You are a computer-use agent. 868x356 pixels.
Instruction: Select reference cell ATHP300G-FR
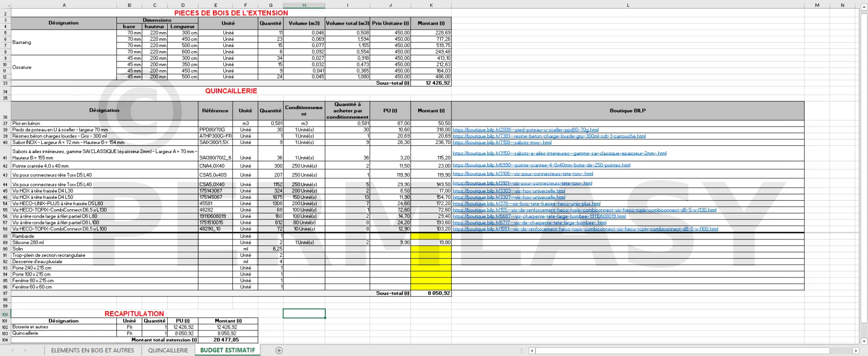pos(216,136)
